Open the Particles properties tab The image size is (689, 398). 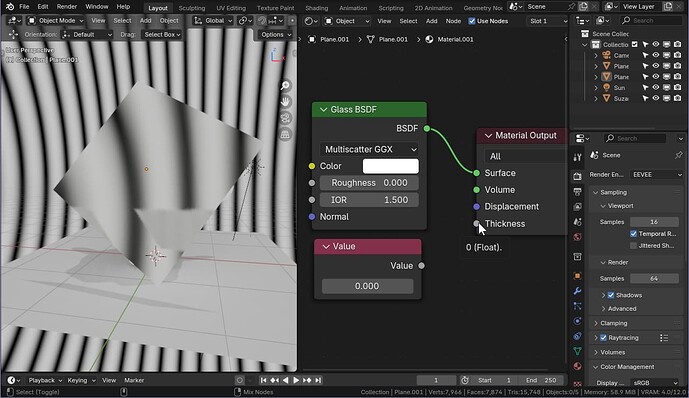point(577,306)
